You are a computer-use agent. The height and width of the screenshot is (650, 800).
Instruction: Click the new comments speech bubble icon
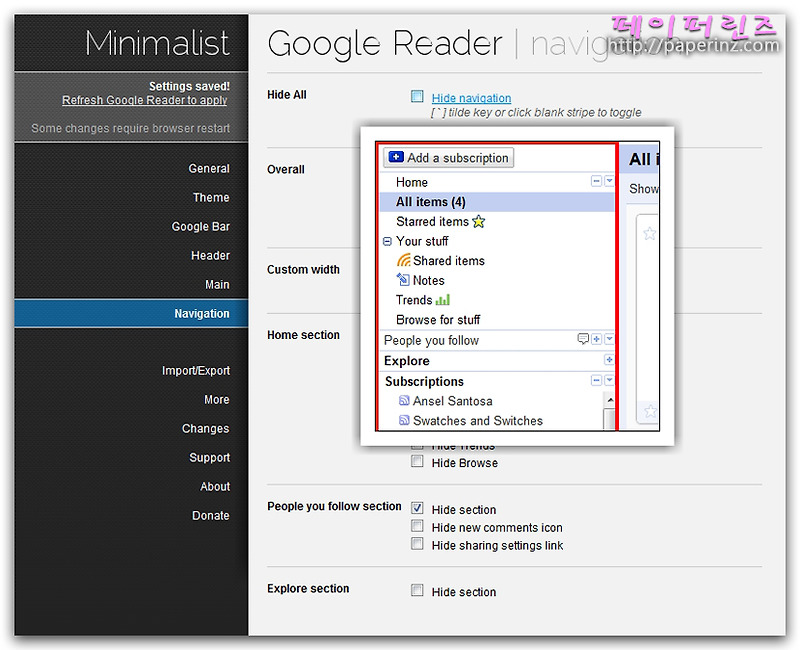[583, 339]
